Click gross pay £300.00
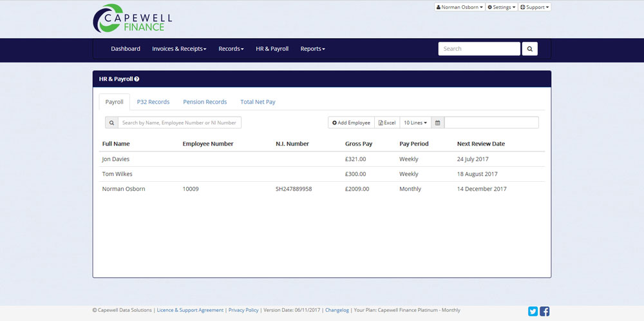644x321 pixels. 355,174
